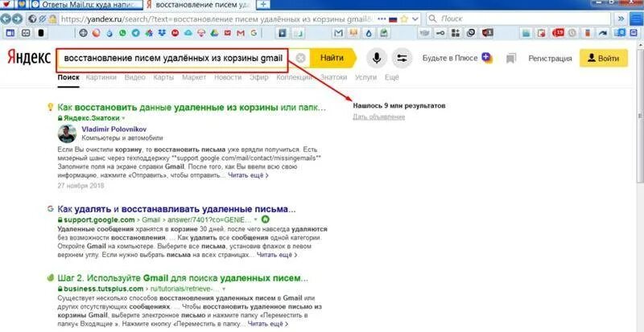Bookmark page with the star icon

404,18
